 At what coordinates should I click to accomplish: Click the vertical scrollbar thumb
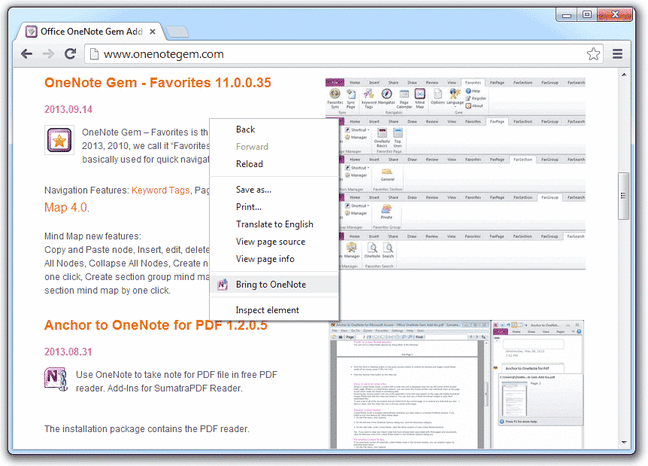624,196
